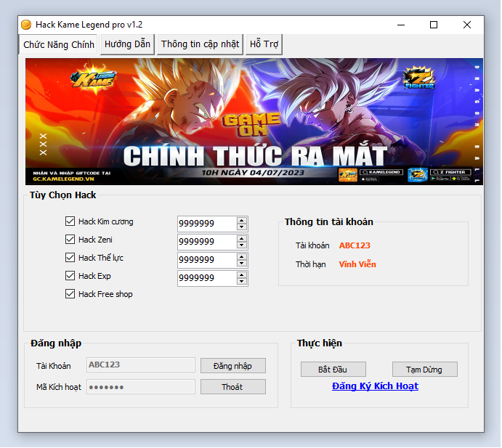
Task: Click the Tạm Dừng button
Action: coord(425,370)
